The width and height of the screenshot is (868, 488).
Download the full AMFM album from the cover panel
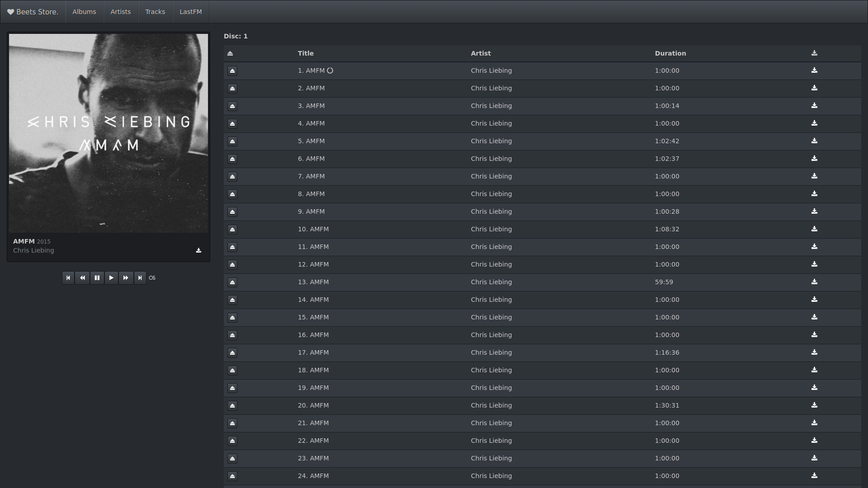(x=198, y=250)
